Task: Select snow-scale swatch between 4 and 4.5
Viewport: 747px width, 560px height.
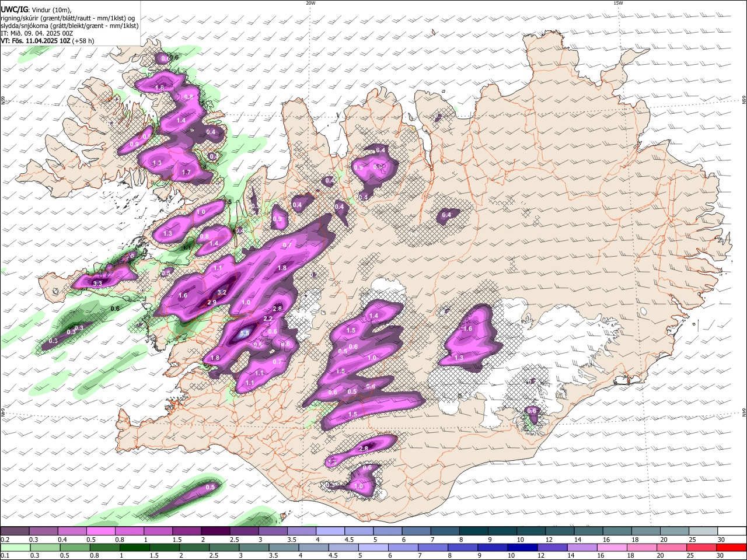Action: point(330,531)
